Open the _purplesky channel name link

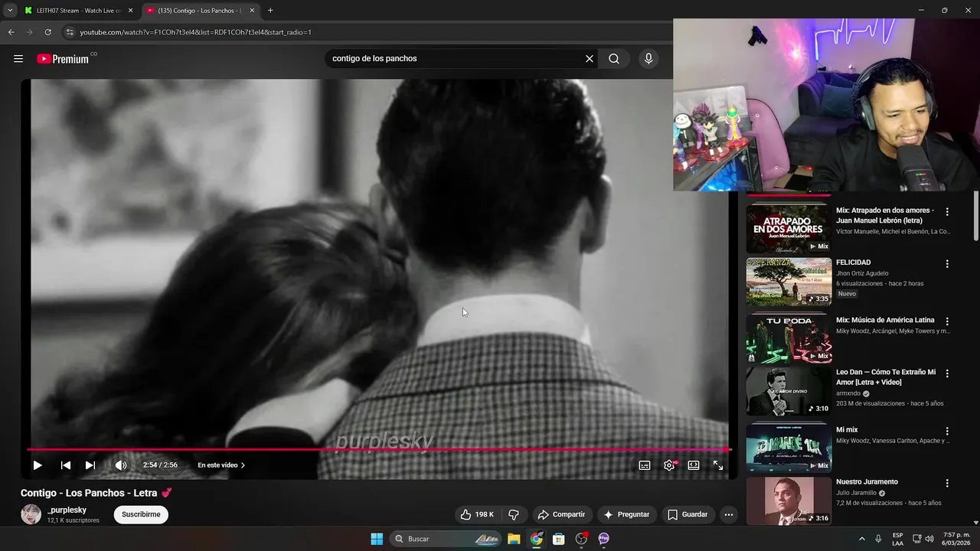(x=67, y=510)
